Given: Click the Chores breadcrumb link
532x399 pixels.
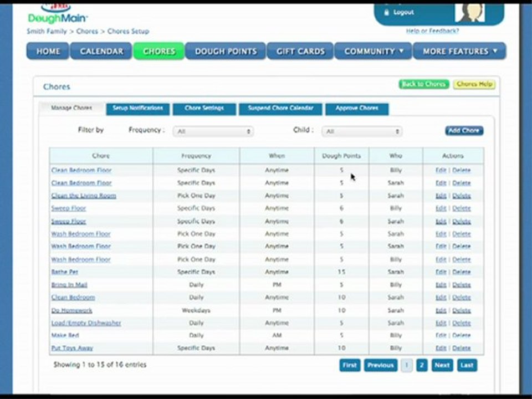Looking at the screenshot, I should pyautogui.click(x=87, y=31).
